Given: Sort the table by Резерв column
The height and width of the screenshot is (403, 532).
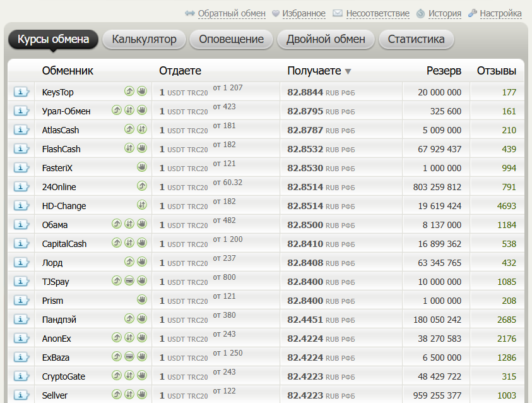Looking at the screenshot, I should (x=444, y=71).
